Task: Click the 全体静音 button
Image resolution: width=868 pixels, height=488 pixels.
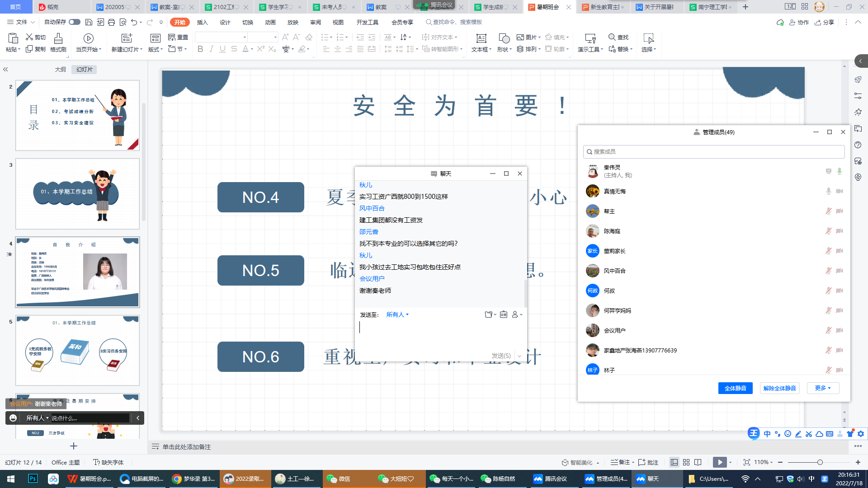Action: click(x=735, y=388)
